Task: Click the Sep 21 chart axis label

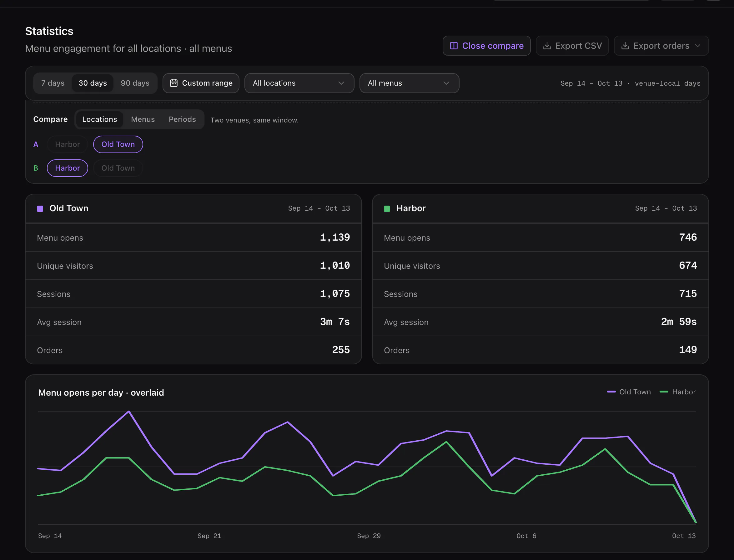Action: click(x=209, y=536)
